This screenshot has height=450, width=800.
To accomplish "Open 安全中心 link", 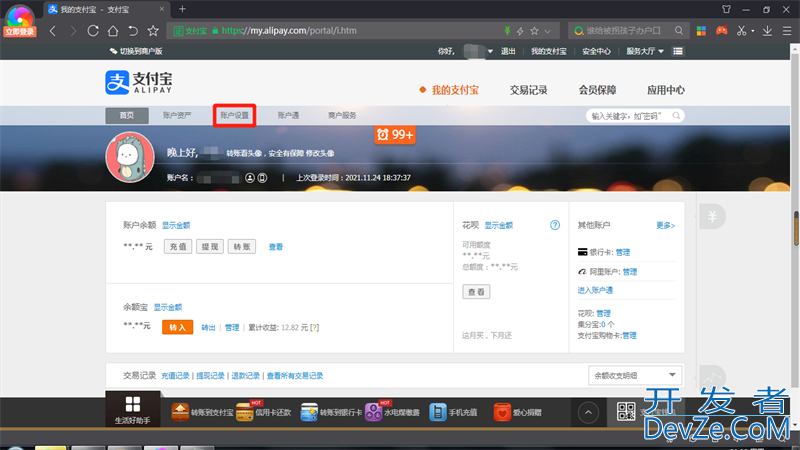I will click(x=596, y=51).
